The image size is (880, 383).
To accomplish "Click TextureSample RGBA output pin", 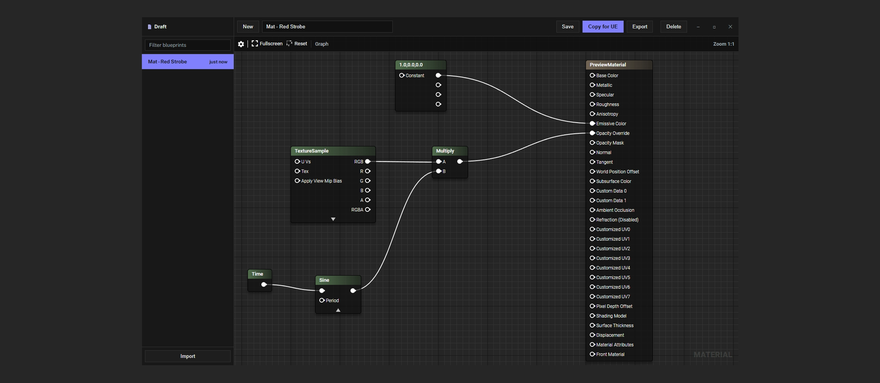I will point(368,209).
